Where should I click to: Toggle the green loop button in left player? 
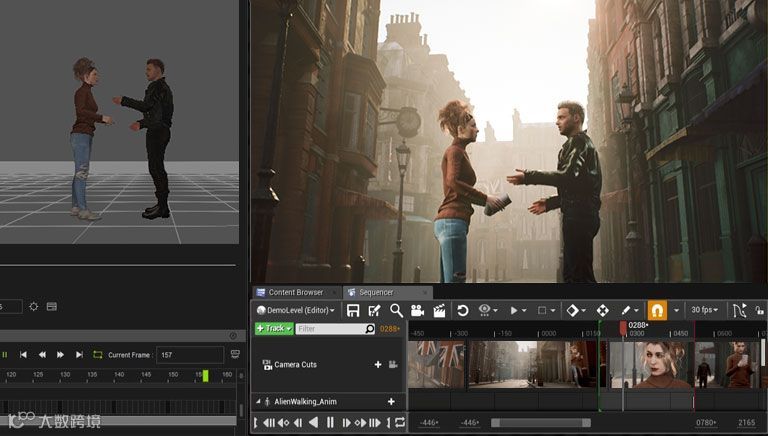coord(97,354)
